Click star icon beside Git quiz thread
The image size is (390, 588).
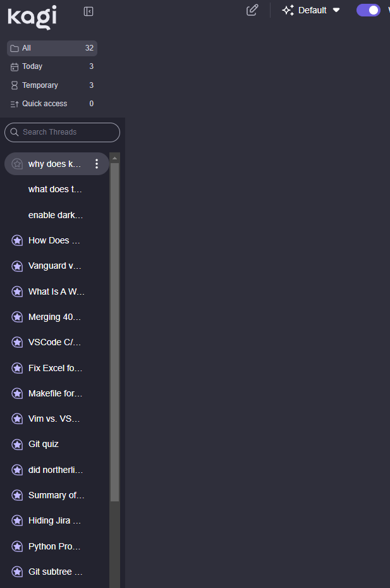18,444
